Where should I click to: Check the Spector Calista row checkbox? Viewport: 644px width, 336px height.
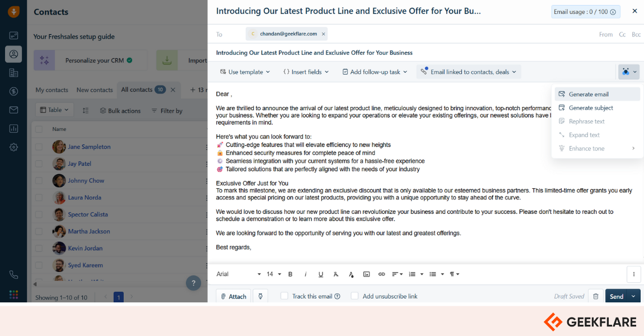click(39, 214)
